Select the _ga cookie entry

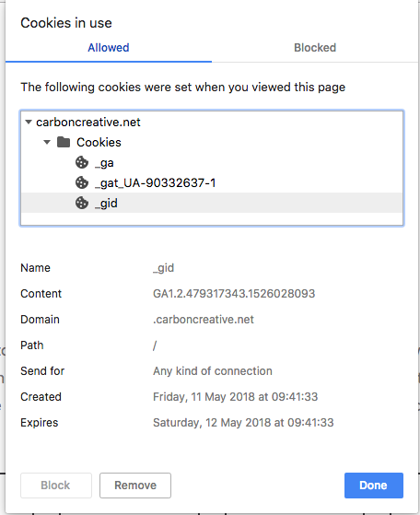coord(212,162)
